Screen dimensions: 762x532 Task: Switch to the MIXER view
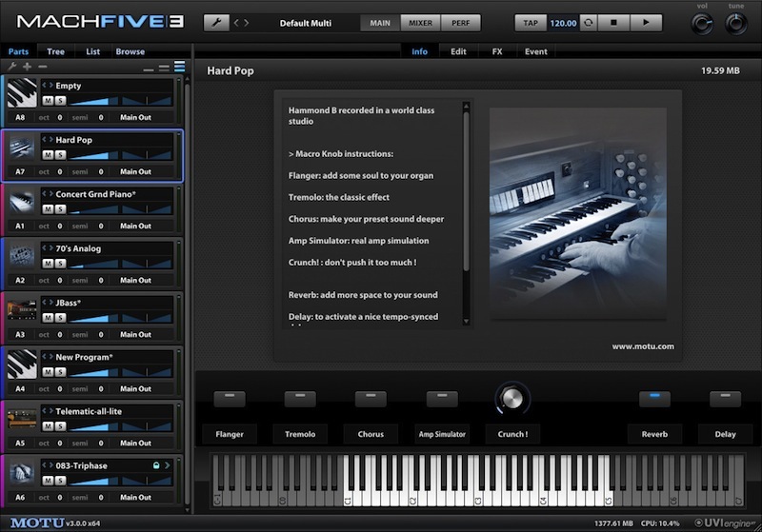click(420, 23)
